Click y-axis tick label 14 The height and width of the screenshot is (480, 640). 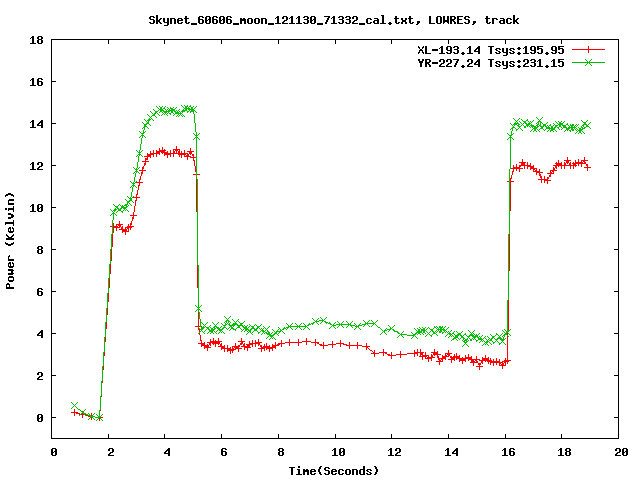point(36,124)
